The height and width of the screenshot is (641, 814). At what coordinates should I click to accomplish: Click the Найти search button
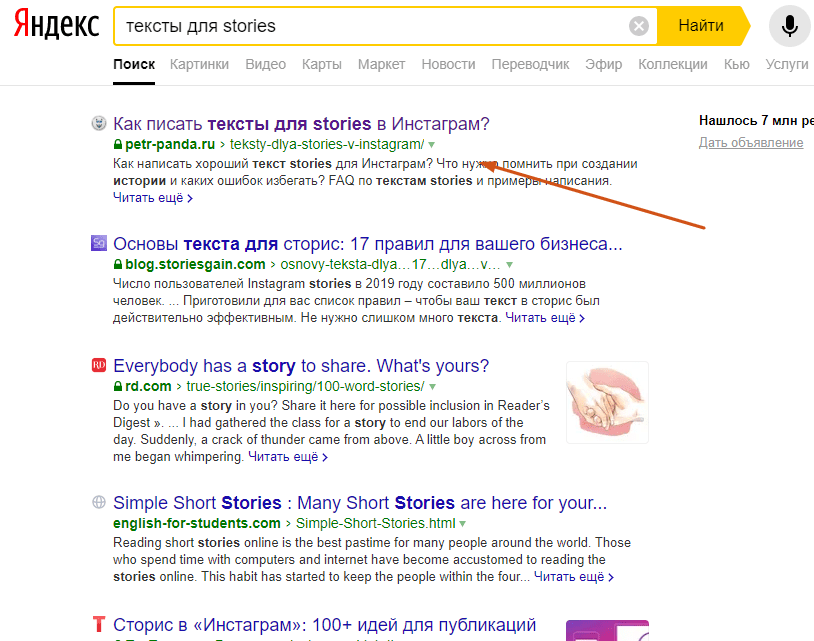tap(701, 25)
